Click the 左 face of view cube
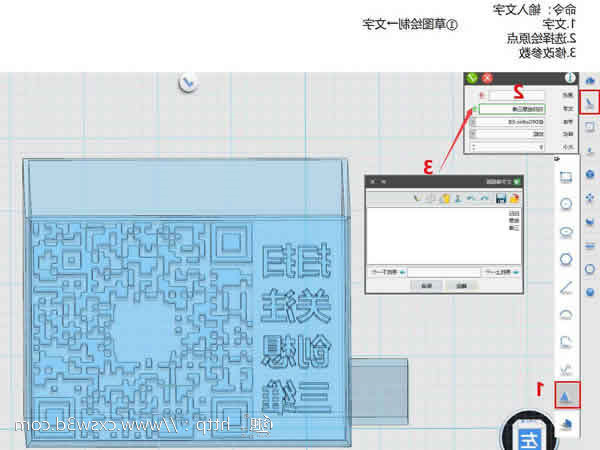 coord(528,438)
